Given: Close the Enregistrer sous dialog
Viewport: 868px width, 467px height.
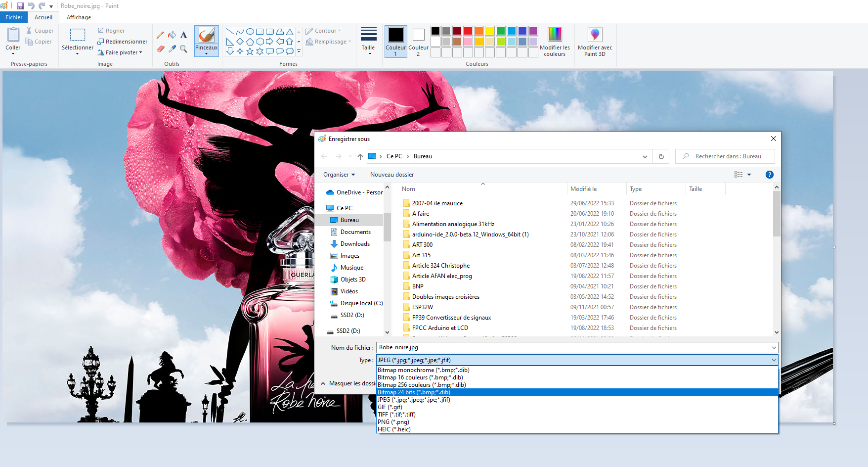Looking at the screenshot, I should tap(774, 139).
